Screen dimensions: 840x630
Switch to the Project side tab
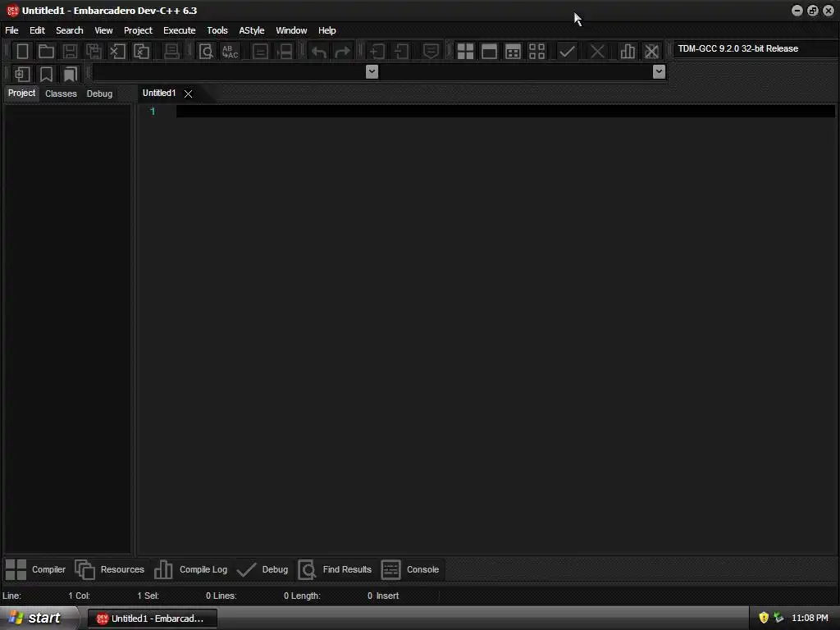coord(21,94)
